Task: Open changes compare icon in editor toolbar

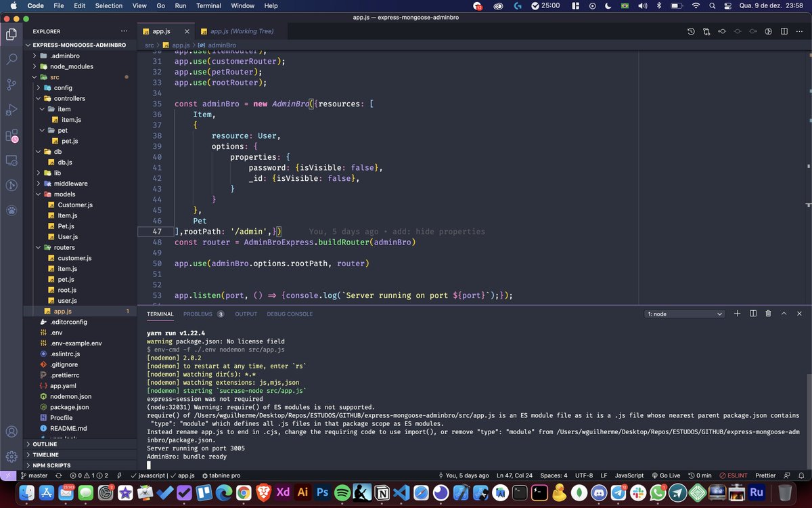Action: click(706, 31)
